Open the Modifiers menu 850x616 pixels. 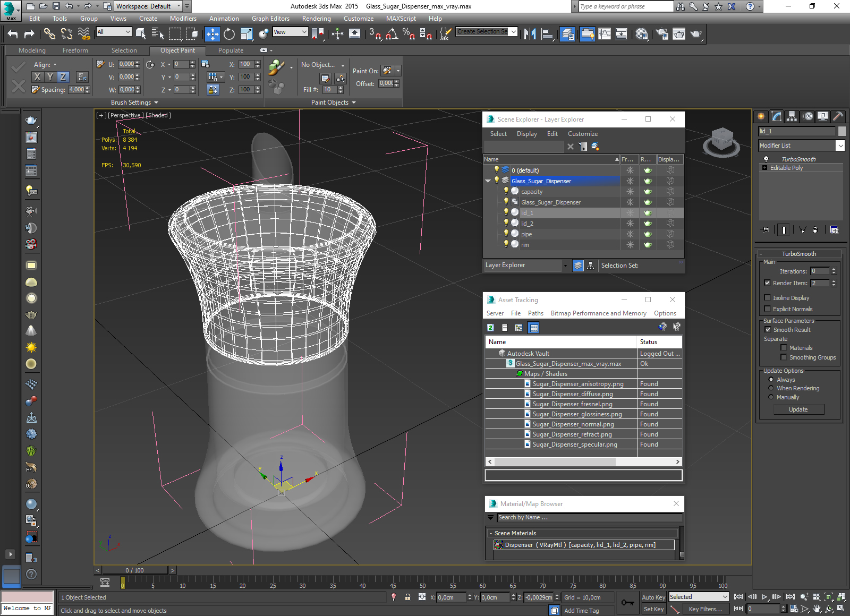[x=183, y=19]
